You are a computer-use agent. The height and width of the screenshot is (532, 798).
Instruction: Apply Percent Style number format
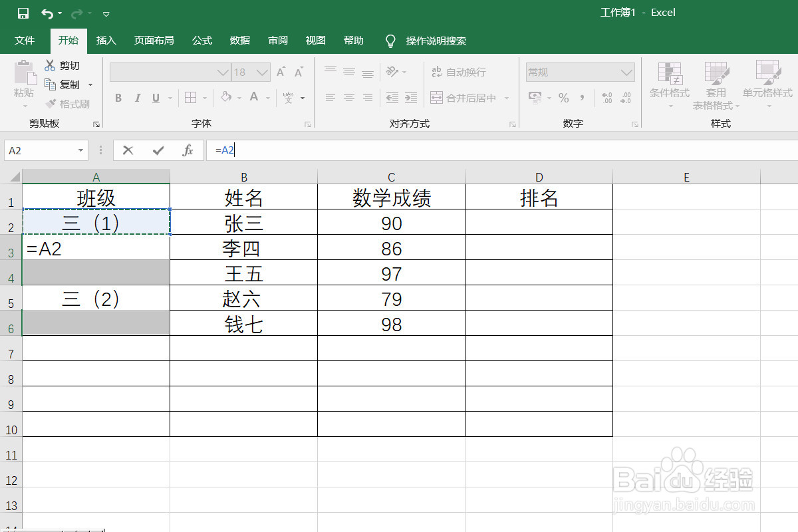[563, 98]
